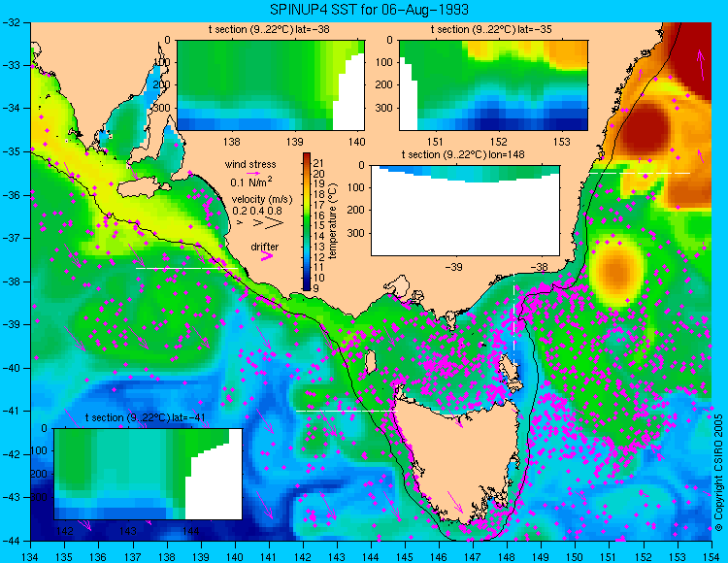728x563 pixels.
Task: Click longitude label '154' on bottom axis
Action: pos(711,557)
